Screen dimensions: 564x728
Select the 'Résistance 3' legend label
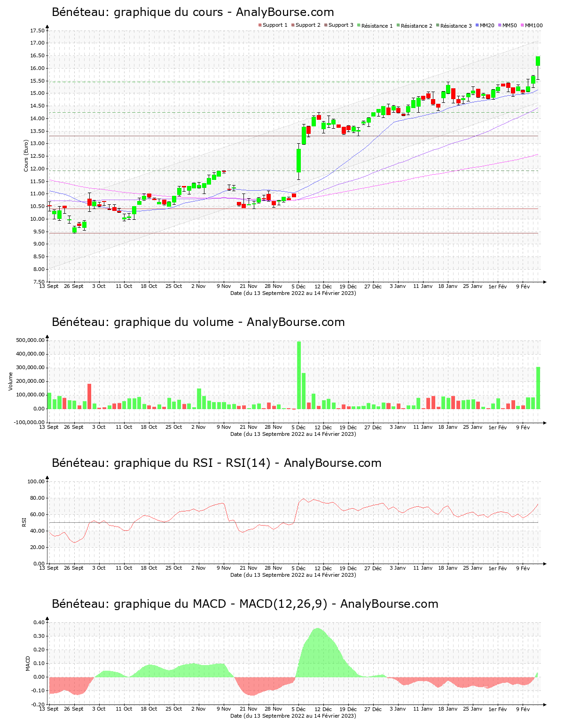[x=456, y=26]
